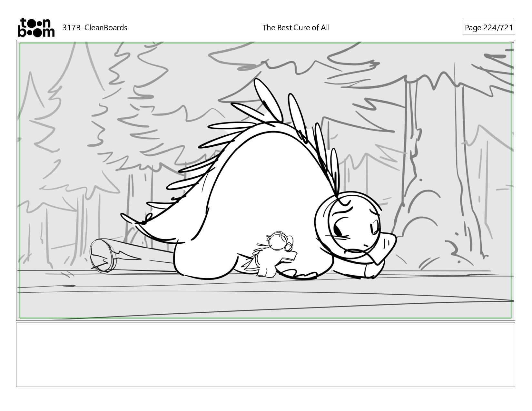Click the storyboard panel drawing of the dinosaur
Viewport: 532px width, 411px height.
point(266,181)
